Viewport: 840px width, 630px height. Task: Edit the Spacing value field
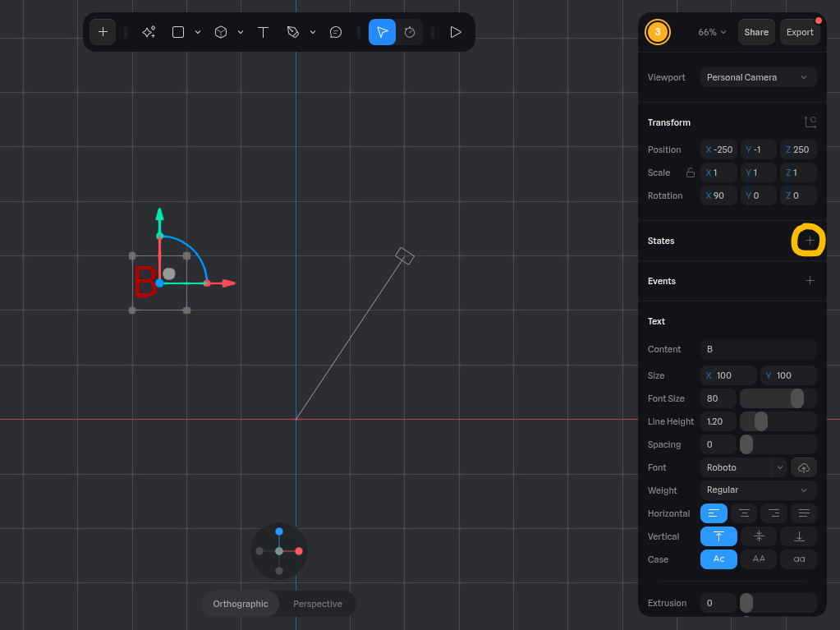coord(718,444)
